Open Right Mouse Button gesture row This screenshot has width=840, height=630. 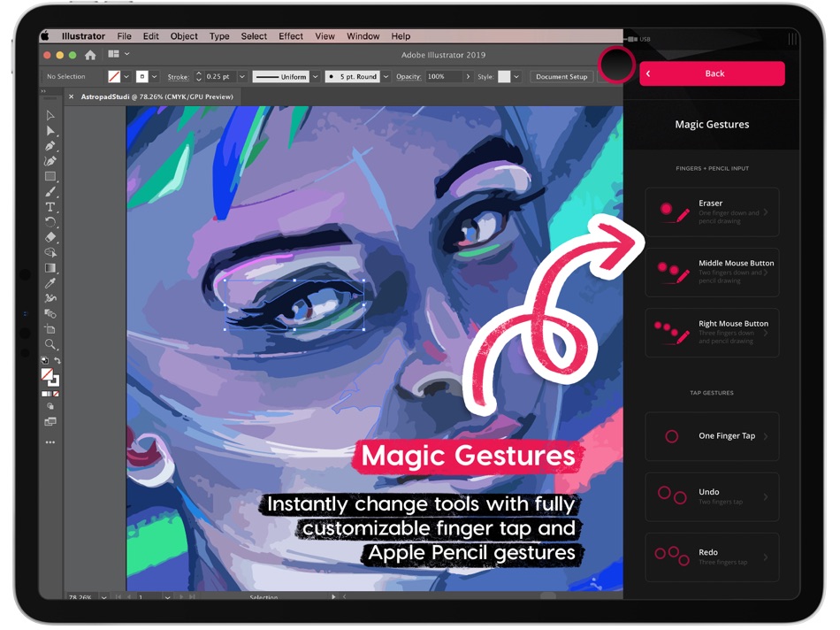712,333
